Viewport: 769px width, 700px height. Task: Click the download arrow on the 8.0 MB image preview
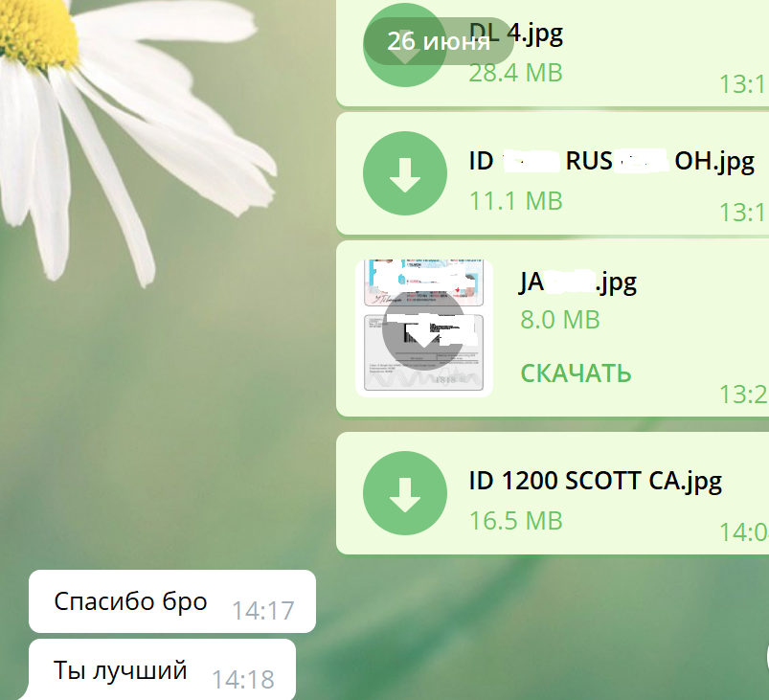click(x=423, y=329)
